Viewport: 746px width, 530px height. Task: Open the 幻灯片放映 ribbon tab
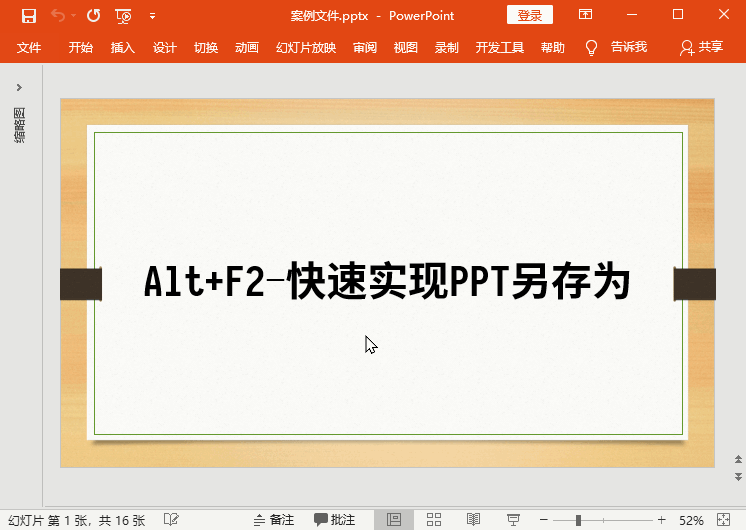306,48
